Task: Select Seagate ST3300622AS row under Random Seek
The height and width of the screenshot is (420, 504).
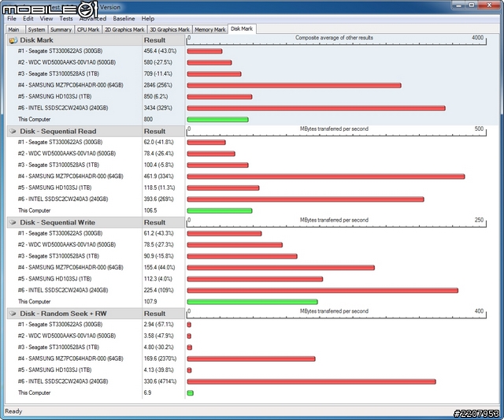Action: [60, 324]
